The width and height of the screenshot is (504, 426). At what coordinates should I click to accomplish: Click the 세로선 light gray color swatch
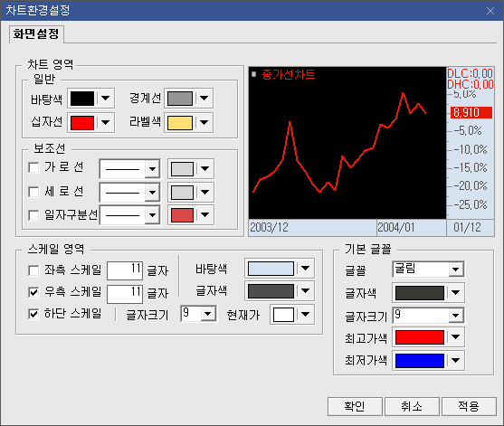(x=182, y=193)
